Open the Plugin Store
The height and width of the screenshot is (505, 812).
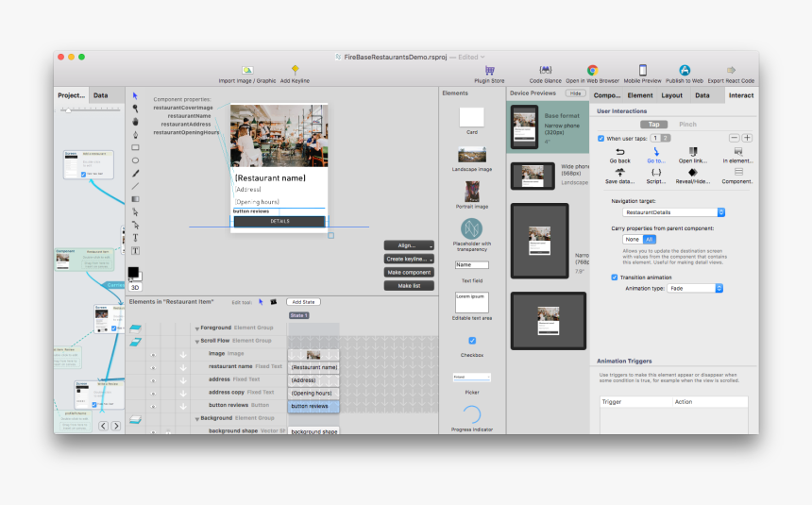click(489, 71)
